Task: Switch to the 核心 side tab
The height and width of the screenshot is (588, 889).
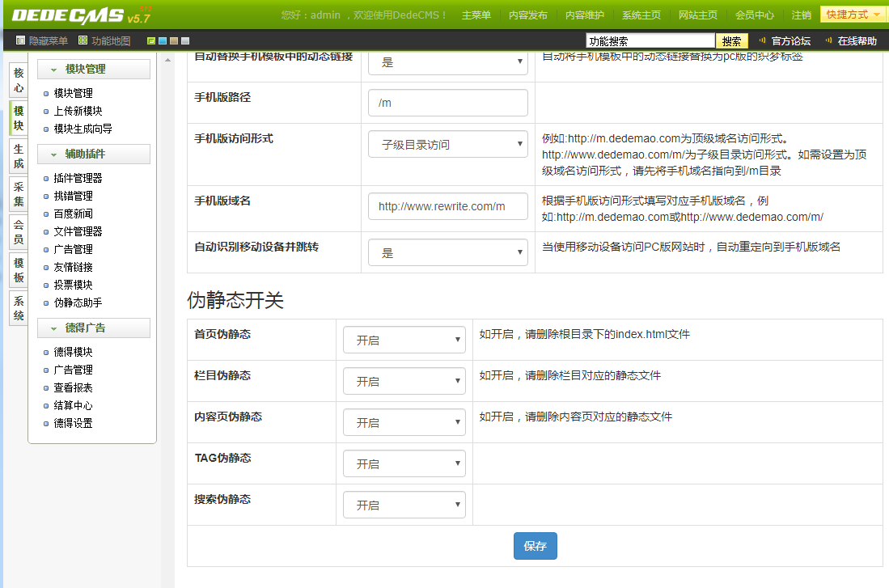Action: tap(19, 80)
